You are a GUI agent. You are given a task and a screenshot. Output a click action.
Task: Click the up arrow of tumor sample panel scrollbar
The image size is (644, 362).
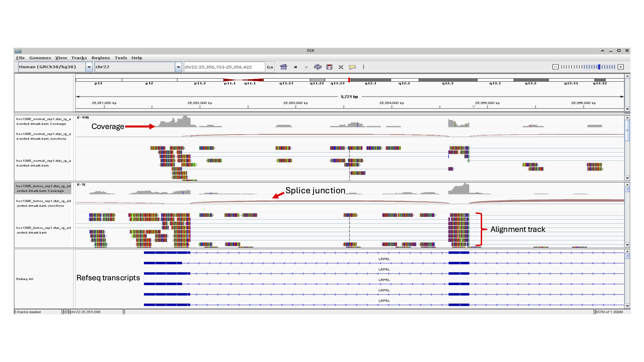coord(627,185)
